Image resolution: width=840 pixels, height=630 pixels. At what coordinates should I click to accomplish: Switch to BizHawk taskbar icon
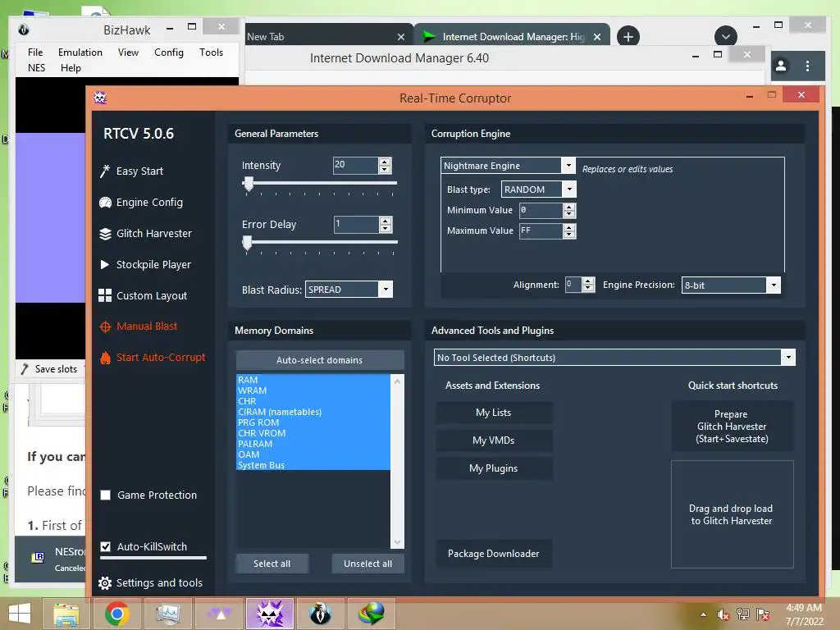(x=321, y=614)
